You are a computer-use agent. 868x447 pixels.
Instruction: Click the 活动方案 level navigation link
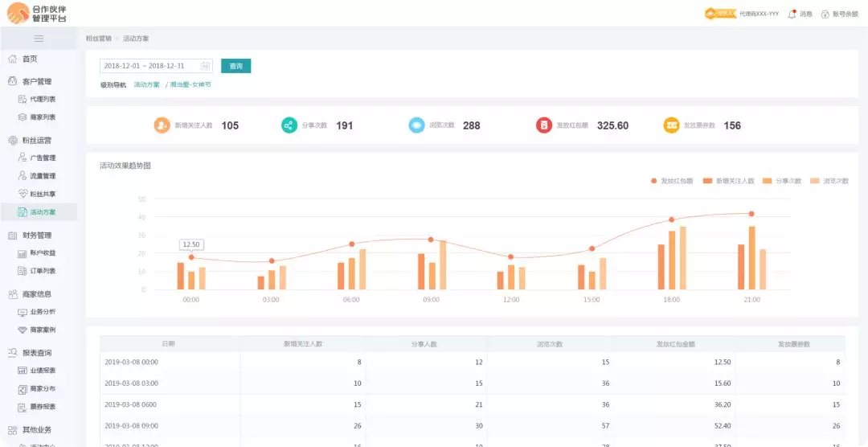146,84
